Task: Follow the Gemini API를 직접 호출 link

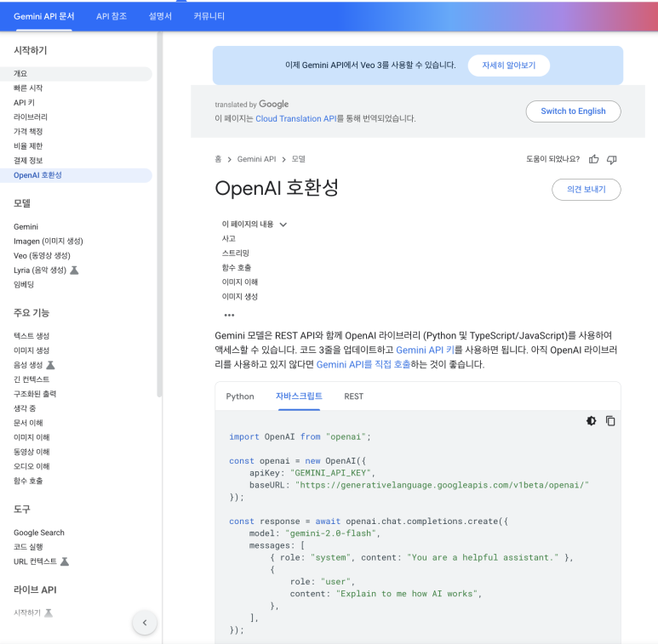Action: pyautogui.click(x=363, y=364)
